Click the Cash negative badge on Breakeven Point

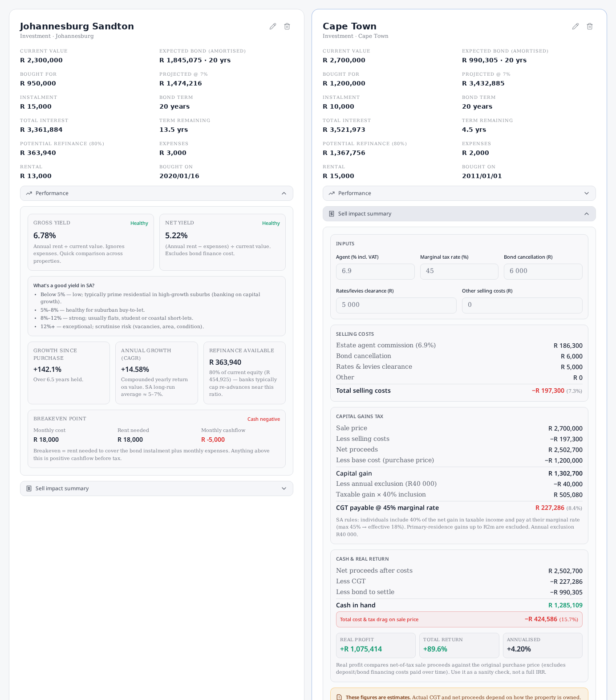(263, 419)
